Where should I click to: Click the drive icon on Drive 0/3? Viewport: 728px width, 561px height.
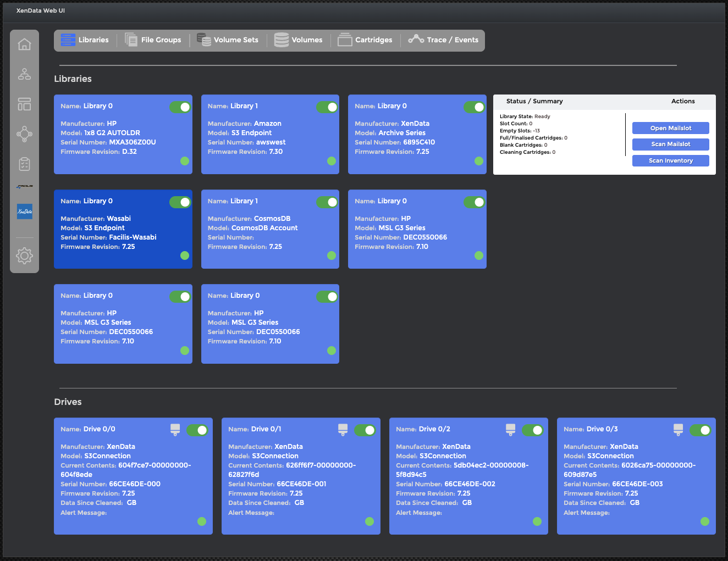(679, 430)
